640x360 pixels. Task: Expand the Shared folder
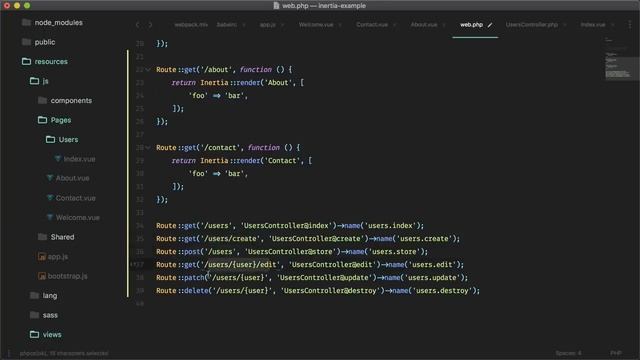tap(62, 237)
